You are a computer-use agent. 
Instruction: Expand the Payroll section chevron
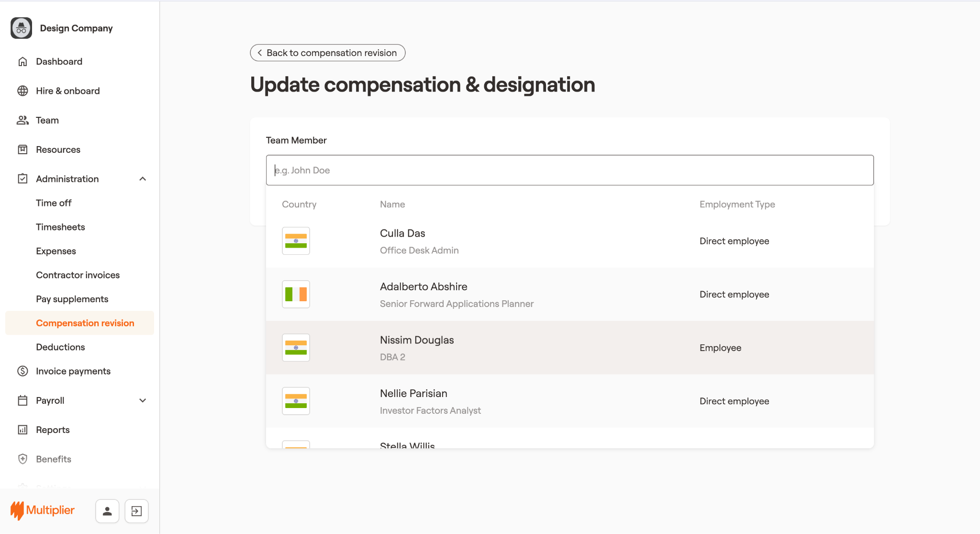(143, 400)
